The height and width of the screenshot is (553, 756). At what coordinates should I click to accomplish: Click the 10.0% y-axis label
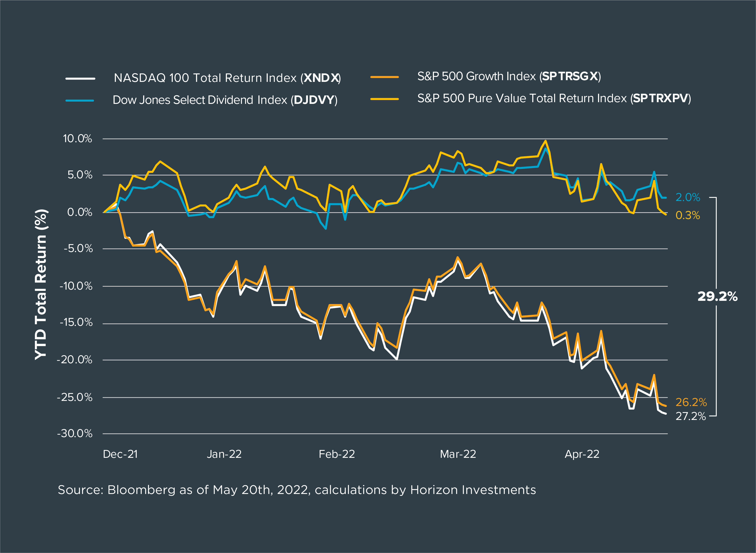(x=77, y=139)
